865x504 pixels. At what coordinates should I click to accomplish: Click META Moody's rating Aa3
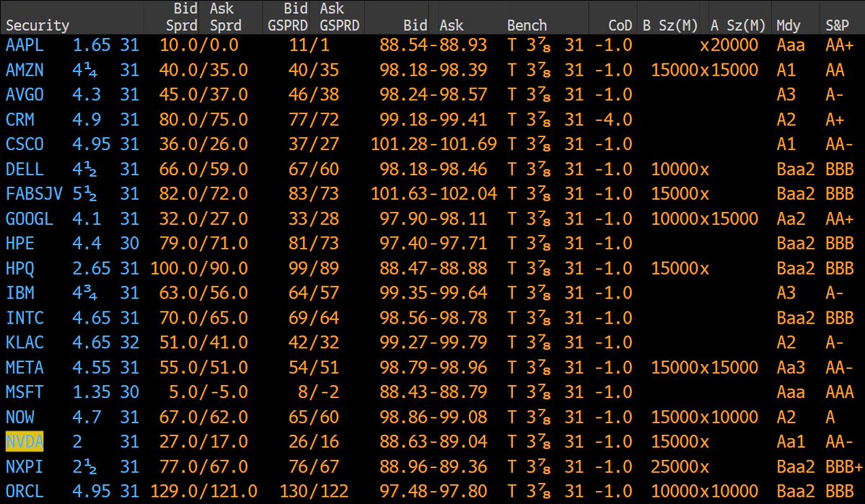tap(791, 368)
